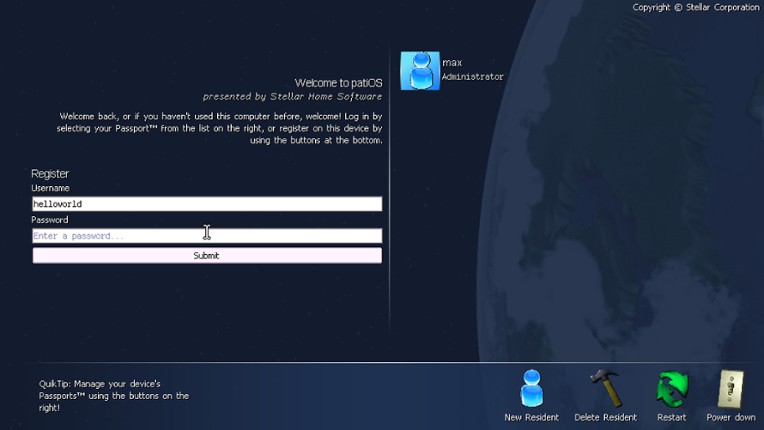Click the New Resident blue person icon
The height and width of the screenshot is (430, 764).
(x=531, y=389)
